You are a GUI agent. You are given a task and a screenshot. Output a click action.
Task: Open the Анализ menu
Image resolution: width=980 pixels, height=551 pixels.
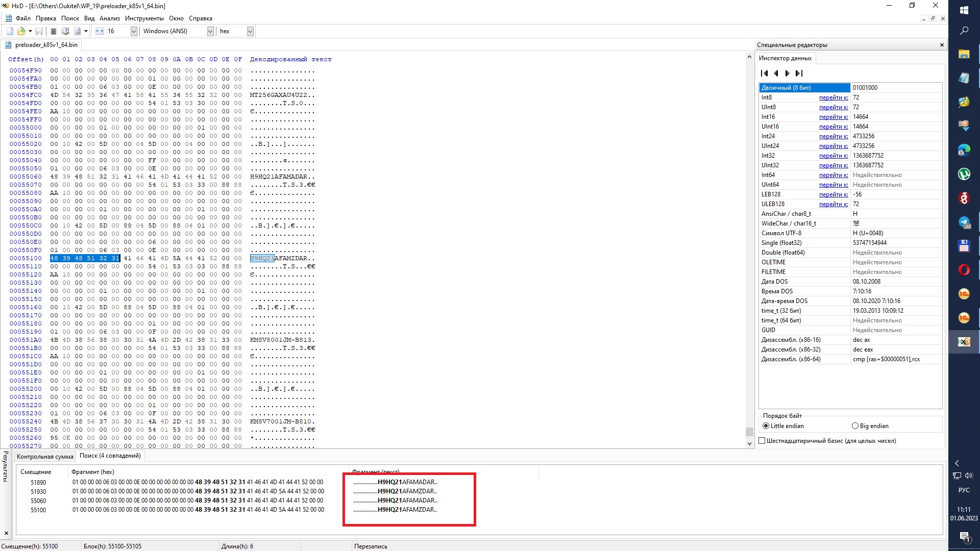pos(110,18)
